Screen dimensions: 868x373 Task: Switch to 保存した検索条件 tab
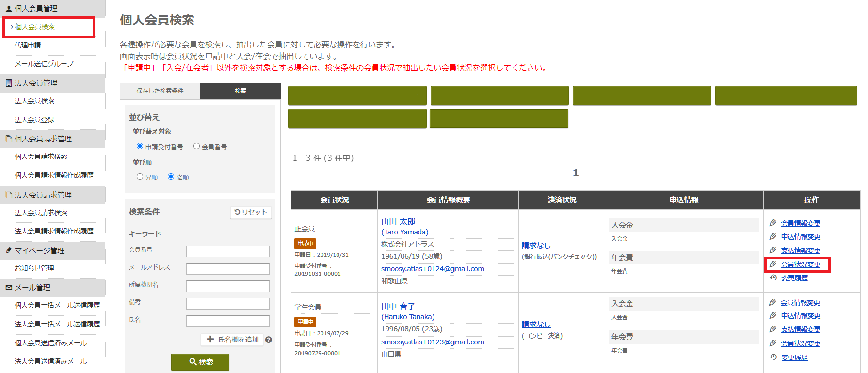[160, 91]
